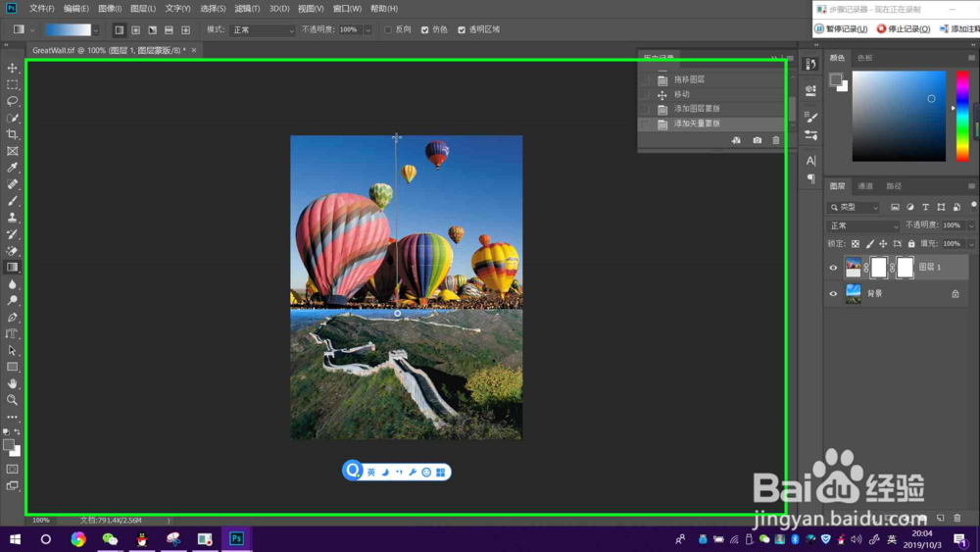Open Layers panel flyout menu
The height and width of the screenshot is (552, 980).
point(971,186)
